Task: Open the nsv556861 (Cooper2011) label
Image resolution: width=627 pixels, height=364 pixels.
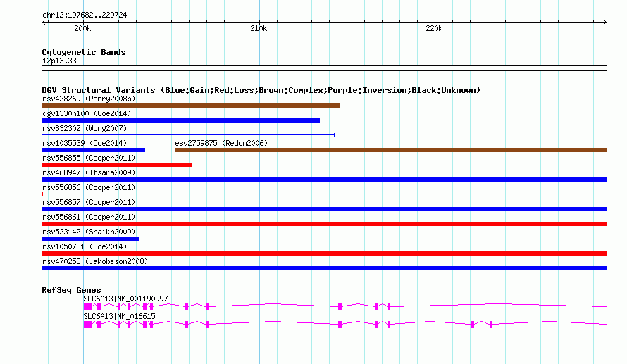Action: pos(89,217)
